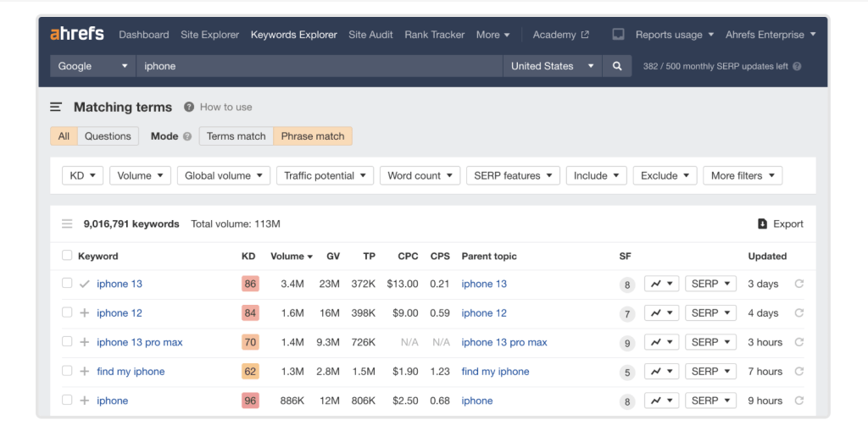
Task: Click the ahrefs logo
Action: tap(77, 34)
